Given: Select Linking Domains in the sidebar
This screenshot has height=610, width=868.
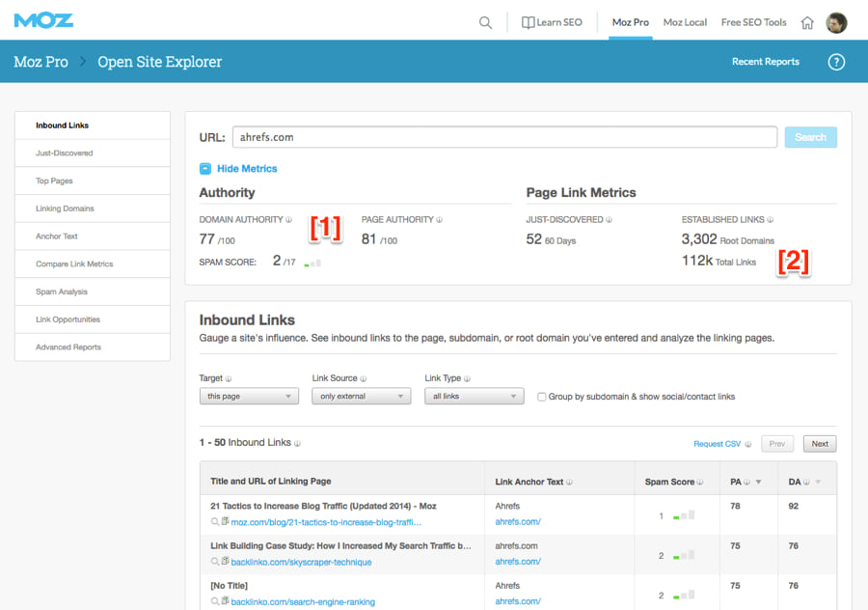Looking at the screenshot, I should (x=93, y=208).
